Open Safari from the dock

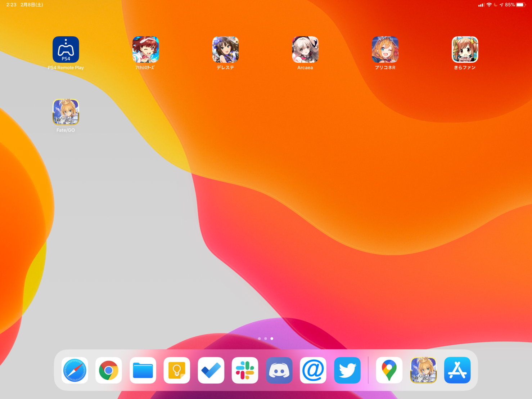click(x=75, y=370)
